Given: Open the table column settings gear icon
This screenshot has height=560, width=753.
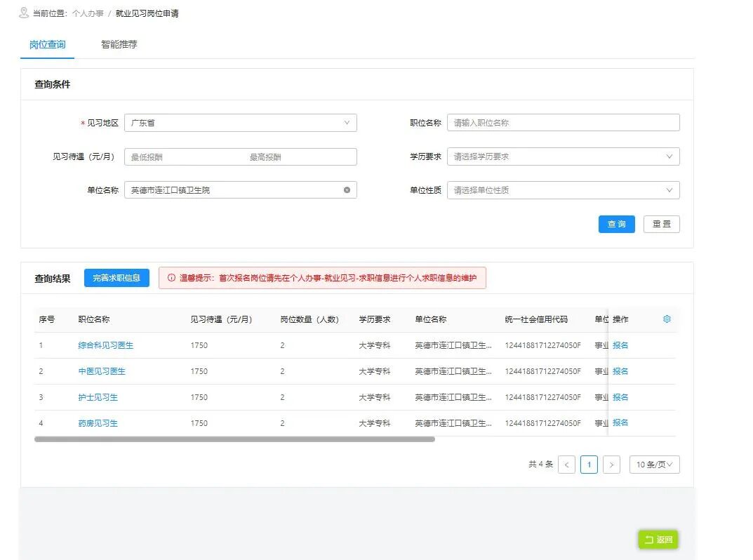Looking at the screenshot, I should [666, 319].
